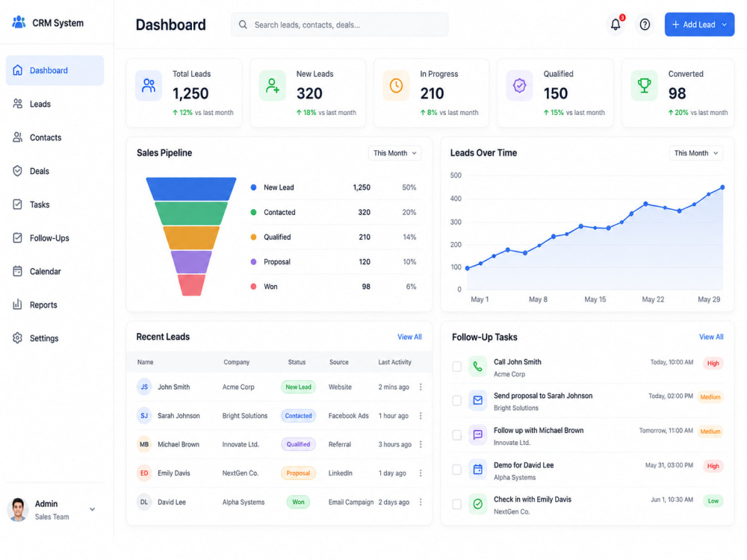Click the Proposal status badge
Image resolution: width=747 pixels, height=560 pixels.
point(298,473)
